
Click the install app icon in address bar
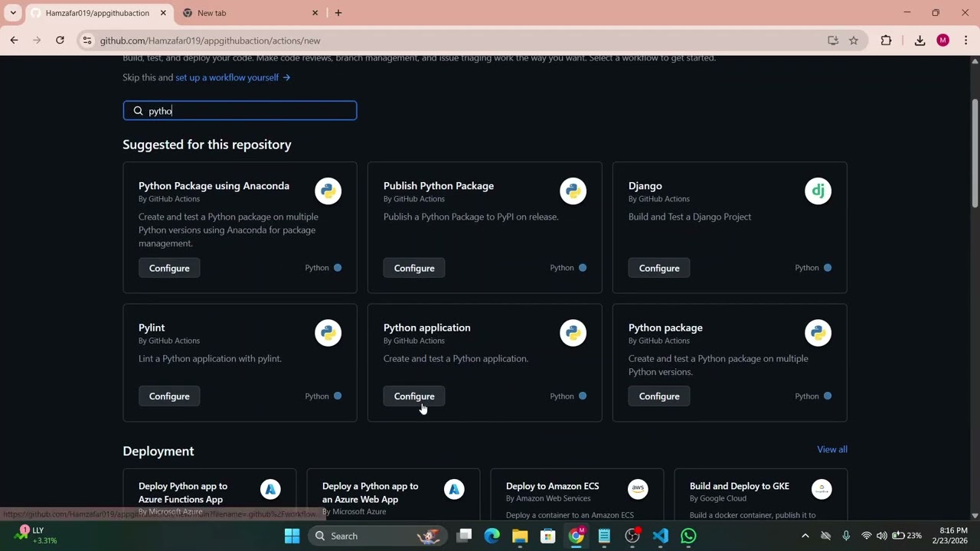[x=833, y=41]
